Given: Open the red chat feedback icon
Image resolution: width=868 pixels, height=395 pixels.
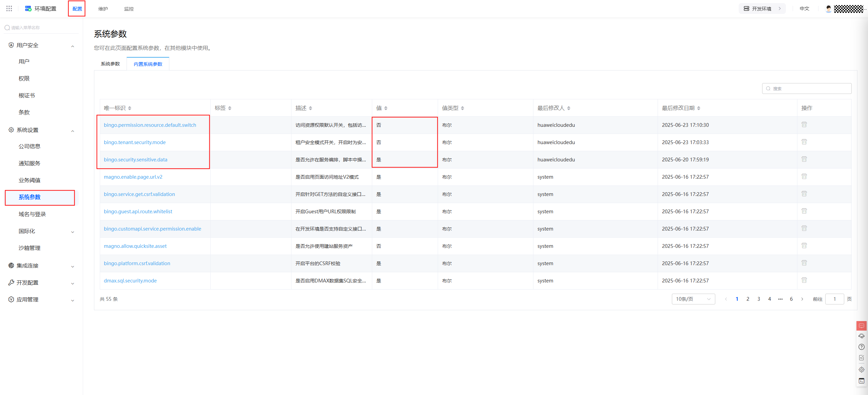Looking at the screenshot, I should point(861,326).
